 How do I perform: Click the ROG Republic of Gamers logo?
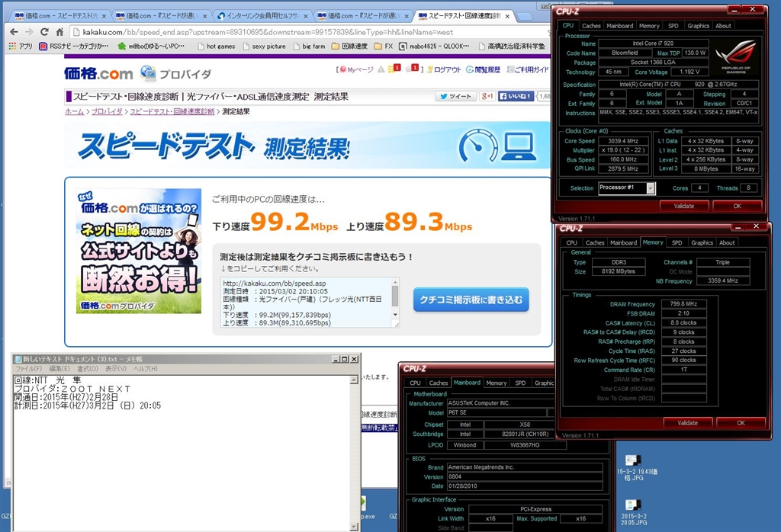tap(736, 56)
